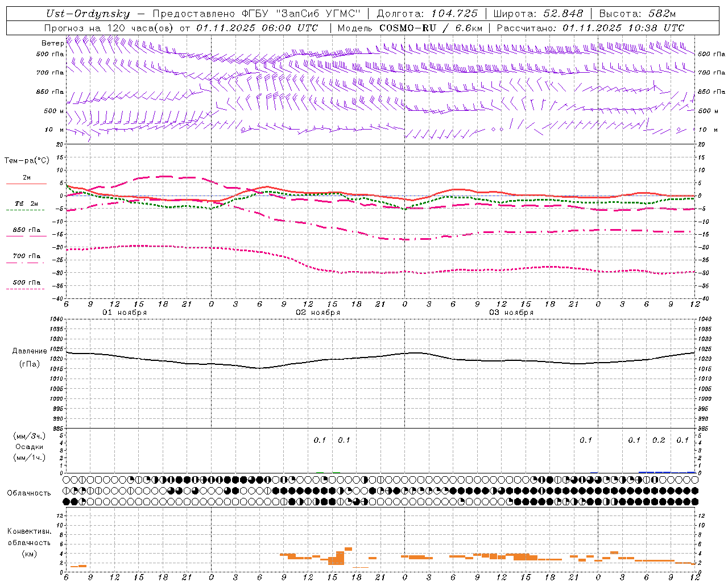Click the 'Осадки' precipitation label
Screen dimensions: 728x582
coord(30,447)
